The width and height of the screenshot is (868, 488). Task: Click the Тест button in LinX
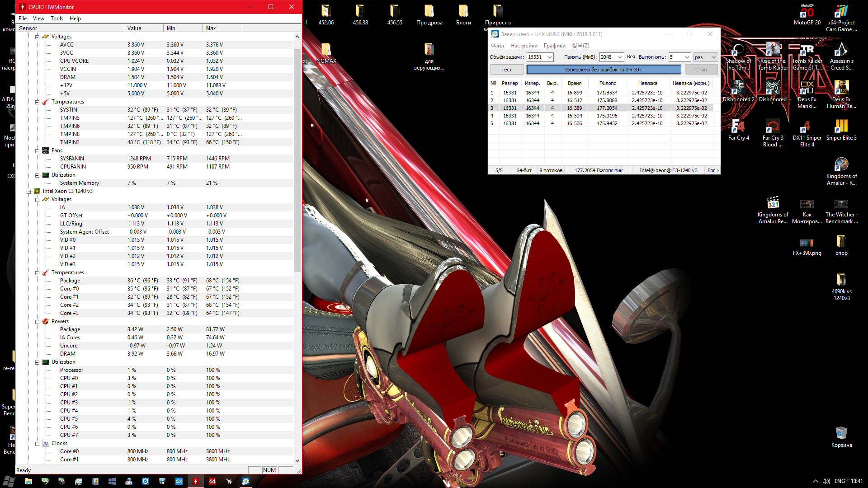506,70
